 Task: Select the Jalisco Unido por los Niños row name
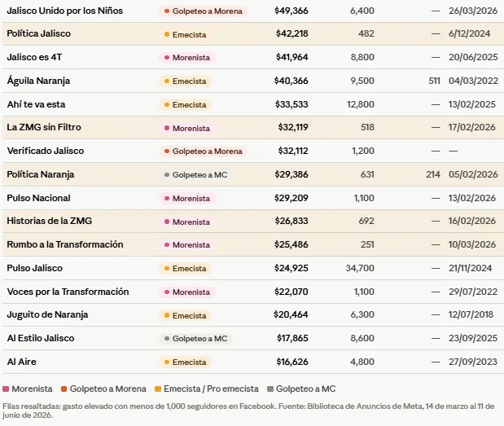(65, 11)
